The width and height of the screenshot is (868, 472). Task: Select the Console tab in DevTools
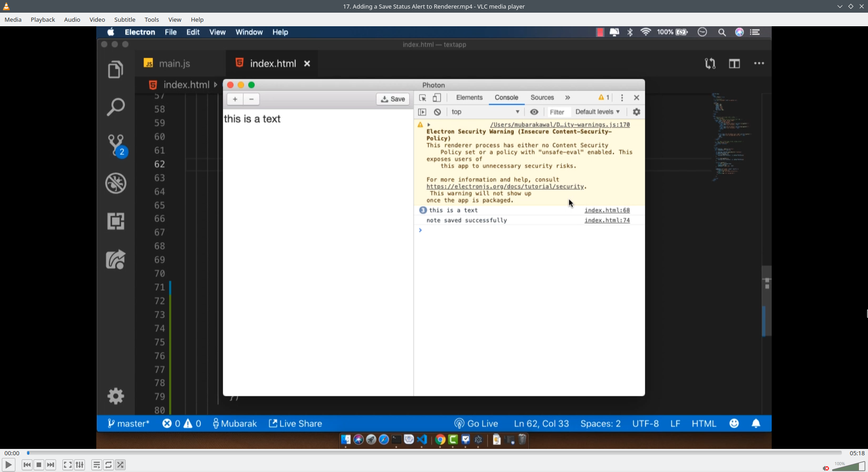tap(506, 97)
